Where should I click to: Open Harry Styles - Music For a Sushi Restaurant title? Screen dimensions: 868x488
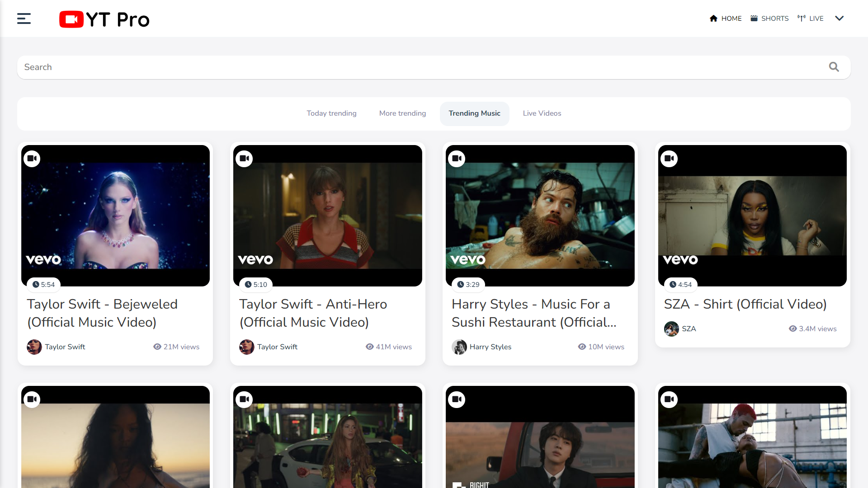(x=534, y=313)
